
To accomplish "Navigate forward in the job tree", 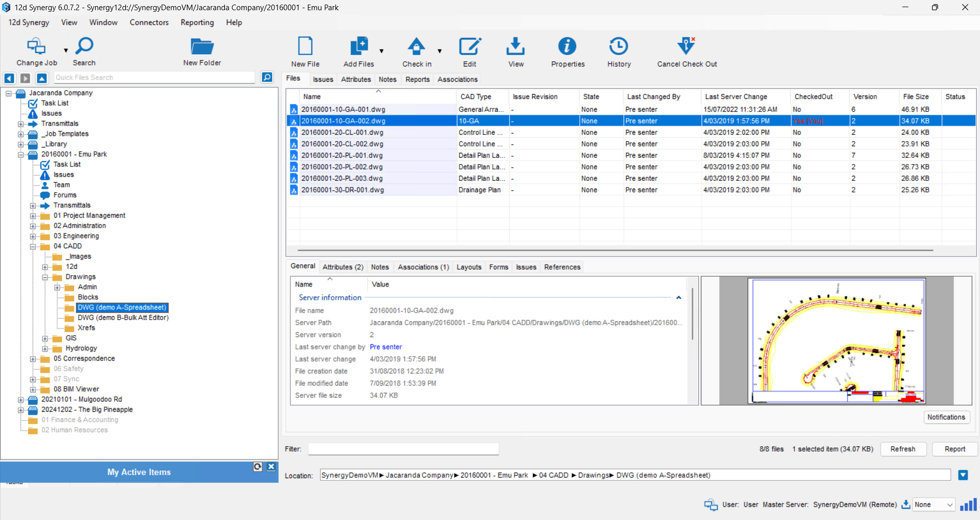I will click(x=25, y=78).
